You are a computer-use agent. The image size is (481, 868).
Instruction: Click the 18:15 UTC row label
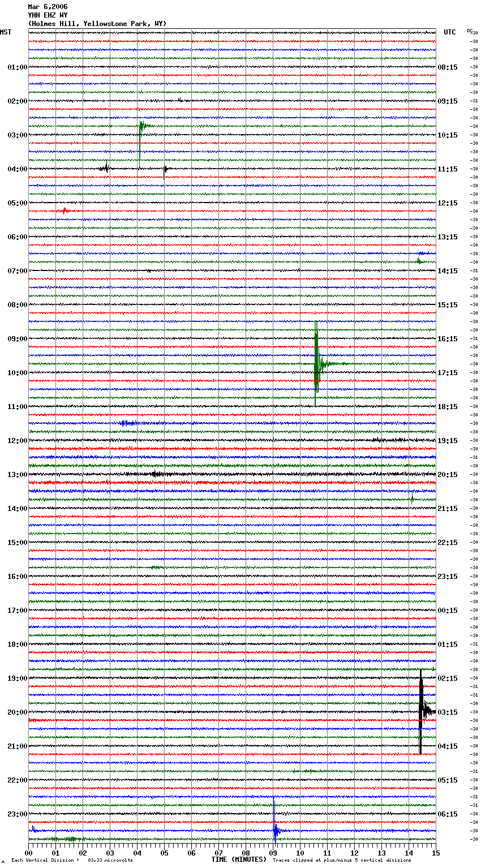tap(448, 407)
